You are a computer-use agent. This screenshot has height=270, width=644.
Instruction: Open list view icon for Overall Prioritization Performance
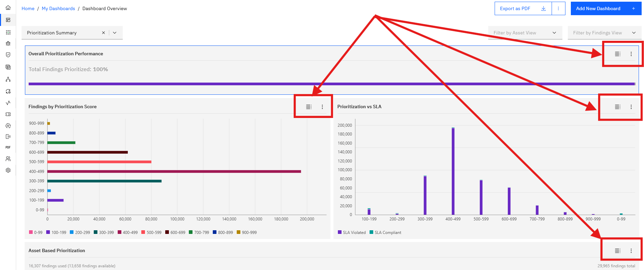pos(618,54)
